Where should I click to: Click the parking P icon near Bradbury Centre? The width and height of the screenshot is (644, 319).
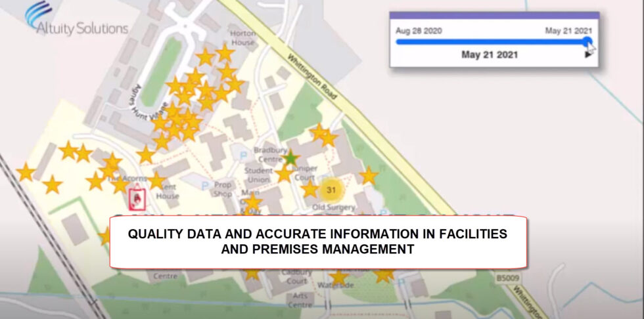(x=243, y=156)
